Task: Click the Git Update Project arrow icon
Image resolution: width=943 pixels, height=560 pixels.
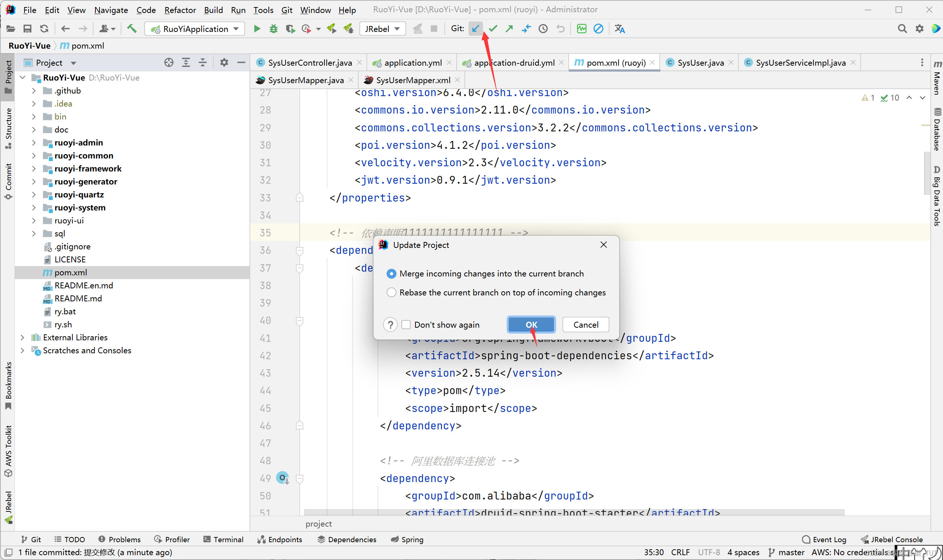Action: click(476, 29)
